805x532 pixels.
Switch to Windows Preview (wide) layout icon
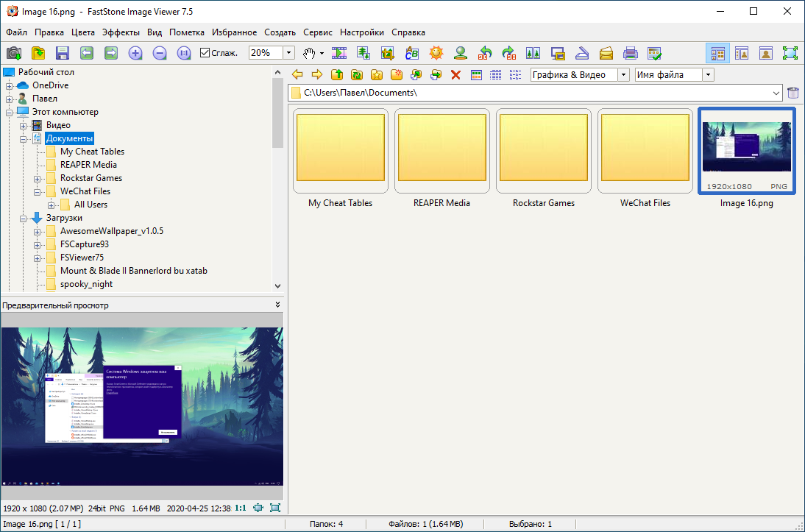[741, 53]
